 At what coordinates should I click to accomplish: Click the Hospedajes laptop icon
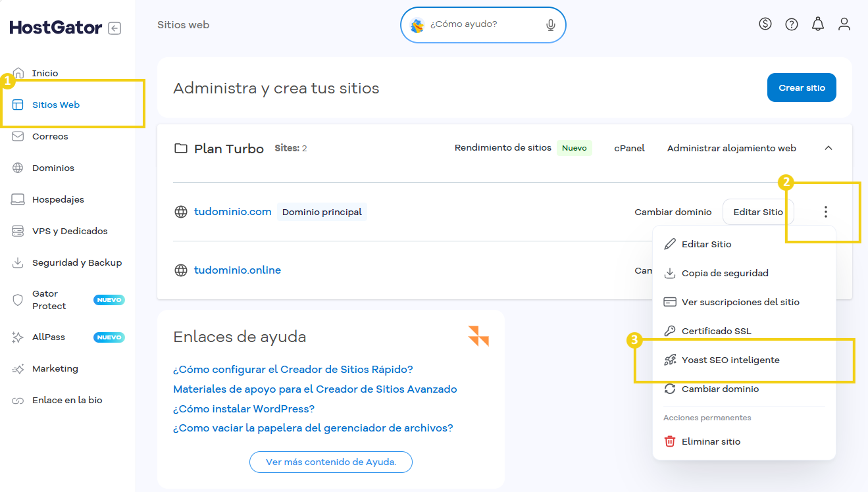pyautogui.click(x=18, y=199)
